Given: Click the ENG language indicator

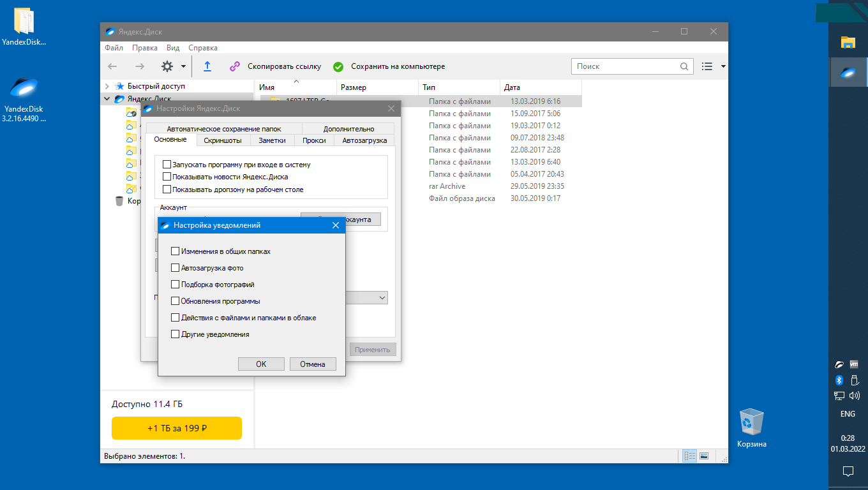Looking at the screenshot, I should (848, 414).
